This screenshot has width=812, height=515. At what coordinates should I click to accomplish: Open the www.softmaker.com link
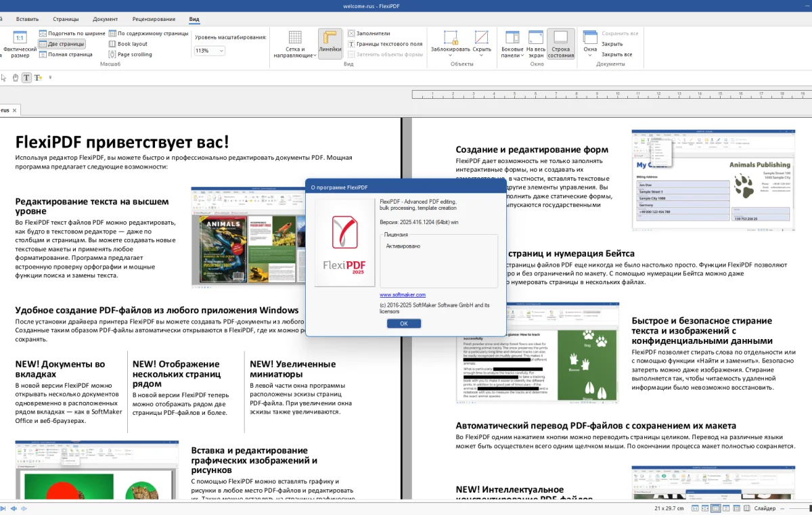pos(403,295)
